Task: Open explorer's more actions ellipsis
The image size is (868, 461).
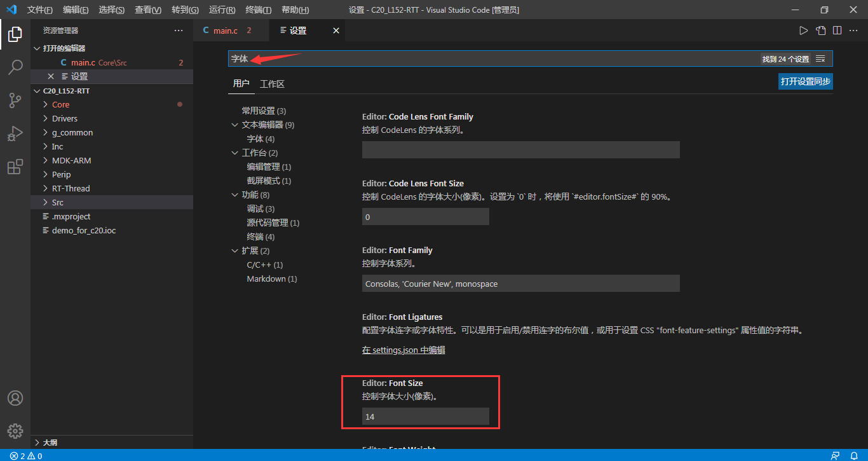Action: pyautogui.click(x=179, y=31)
